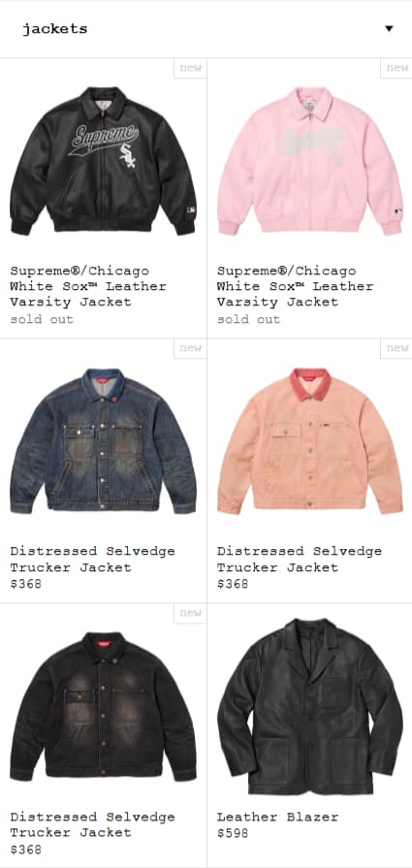Open pink White Sox leather varsity jacket image
The image size is (412, 868).
(309, 161)
